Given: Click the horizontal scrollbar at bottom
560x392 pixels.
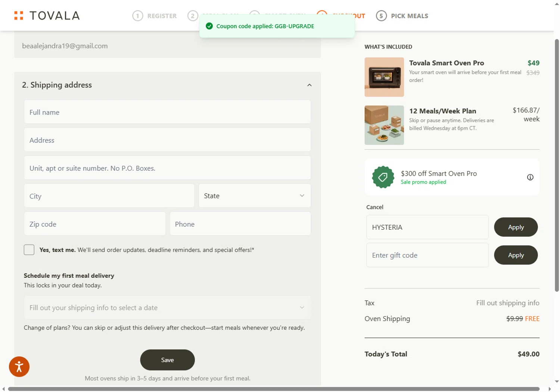Looking at the screenshot, I should [274, 389].
